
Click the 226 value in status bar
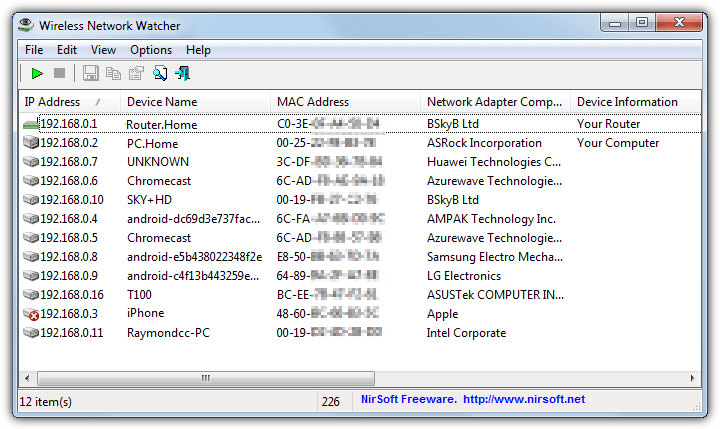331,401
